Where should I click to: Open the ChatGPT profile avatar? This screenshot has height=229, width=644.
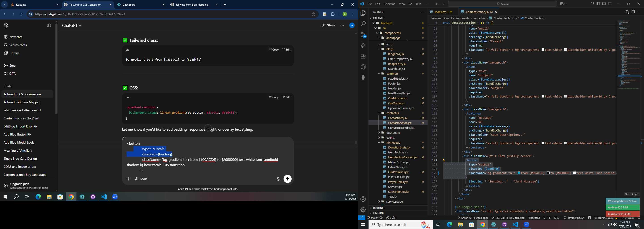tap(352, 25)
